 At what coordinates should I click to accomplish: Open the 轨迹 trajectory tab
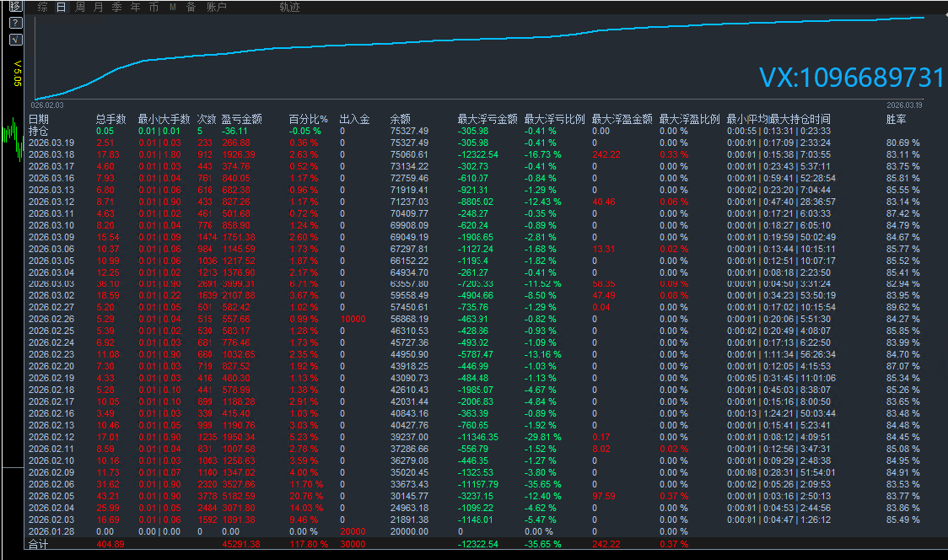(x=289, y=8)
